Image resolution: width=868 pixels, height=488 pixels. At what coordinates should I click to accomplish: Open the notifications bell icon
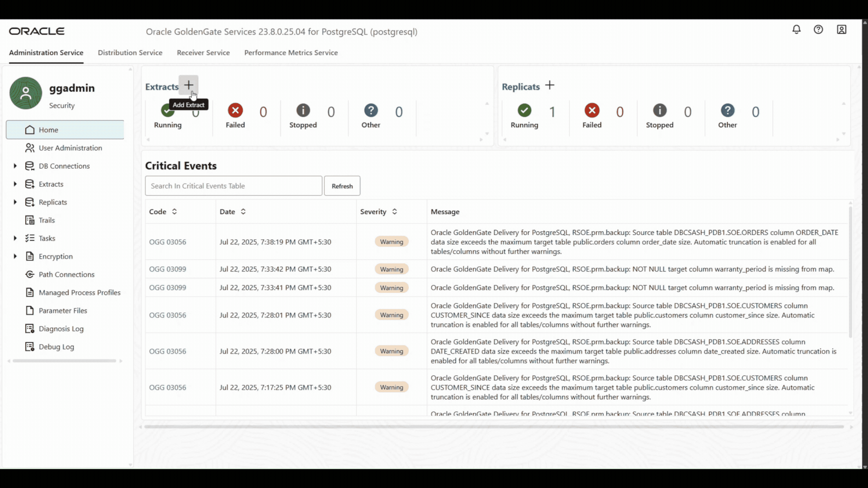796,29
